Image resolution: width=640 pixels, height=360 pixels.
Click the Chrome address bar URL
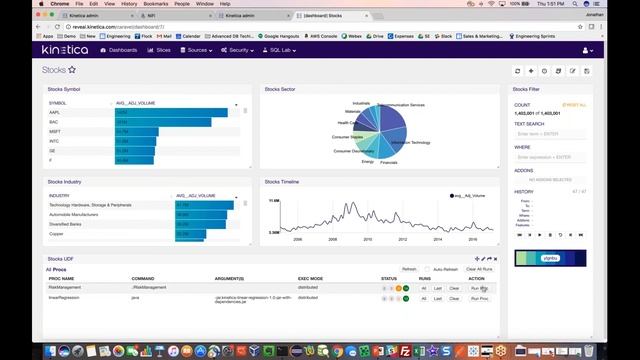pyautogui.click(x=118, y=27)
